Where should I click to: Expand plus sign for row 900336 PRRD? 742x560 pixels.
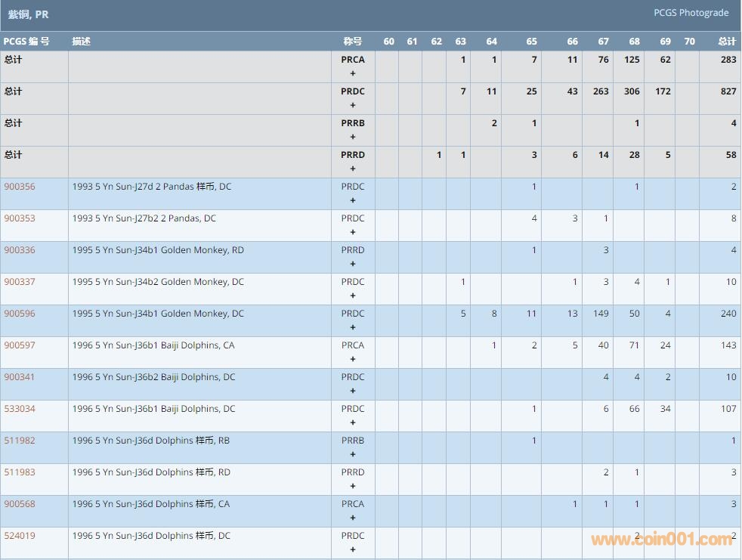[x=353, y=265]
